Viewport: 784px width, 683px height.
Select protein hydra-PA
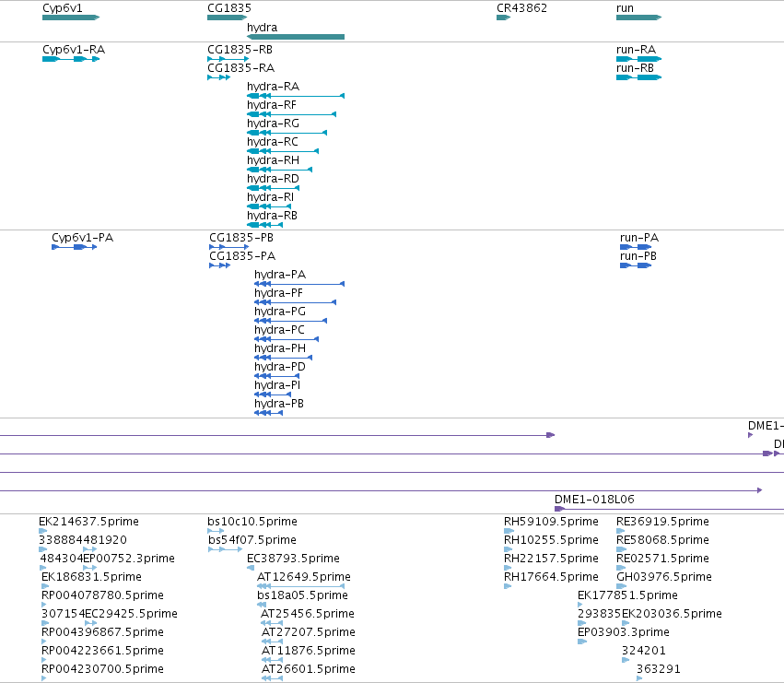pyautogui.click(x=280, y=275)
